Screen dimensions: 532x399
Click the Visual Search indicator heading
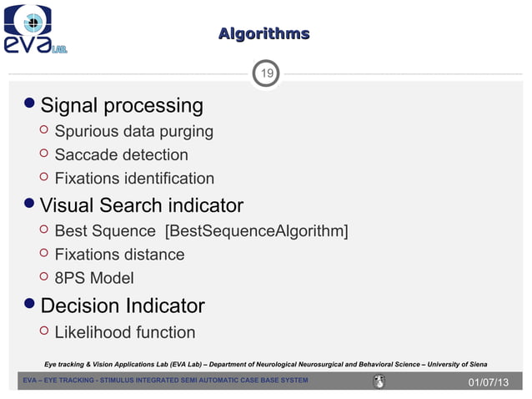142,205
